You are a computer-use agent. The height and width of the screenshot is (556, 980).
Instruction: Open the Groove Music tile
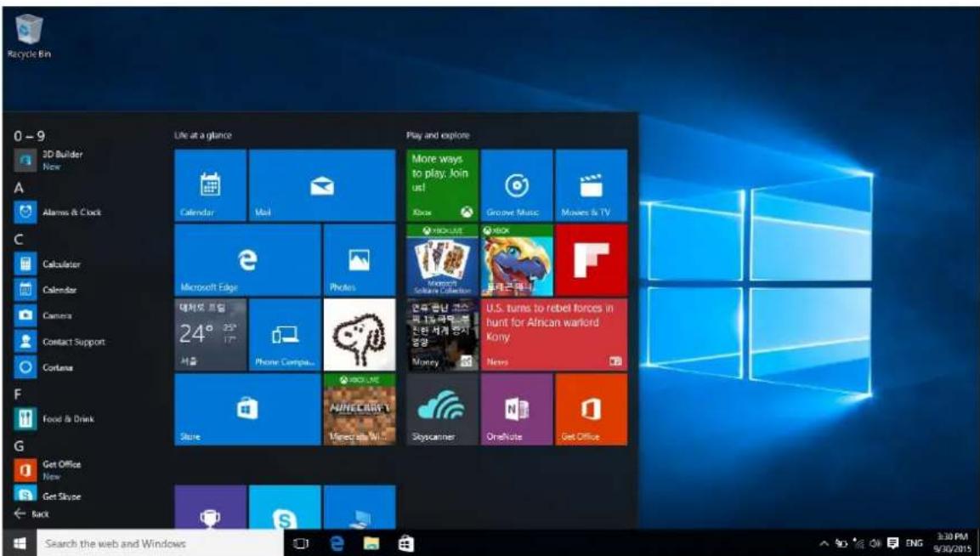[517, 185]
